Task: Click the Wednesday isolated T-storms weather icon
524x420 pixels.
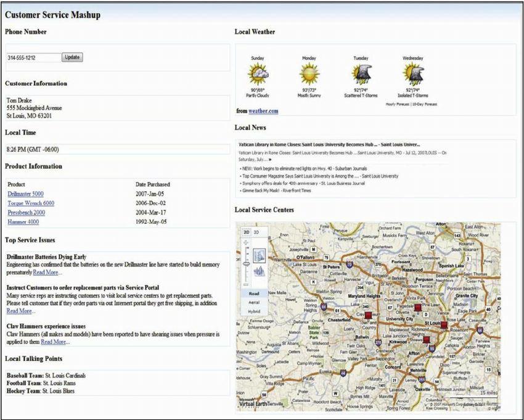Action: [x=413, y=74]
